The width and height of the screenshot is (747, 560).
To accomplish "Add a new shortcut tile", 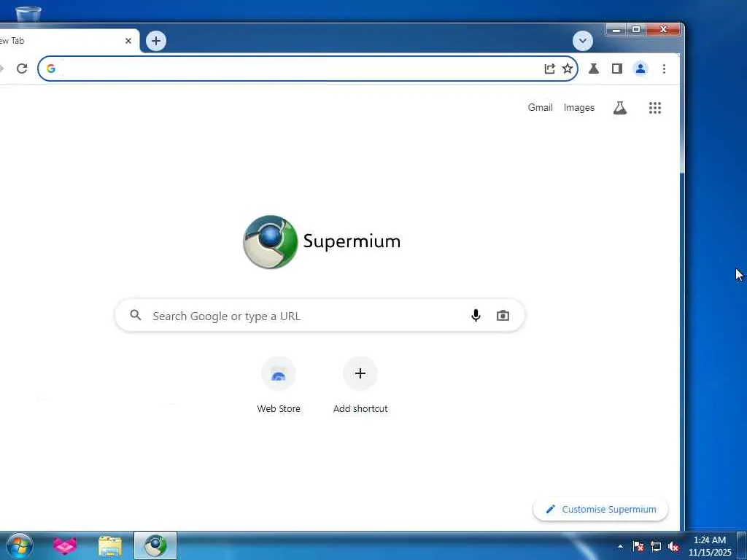I will pos(360,385).
